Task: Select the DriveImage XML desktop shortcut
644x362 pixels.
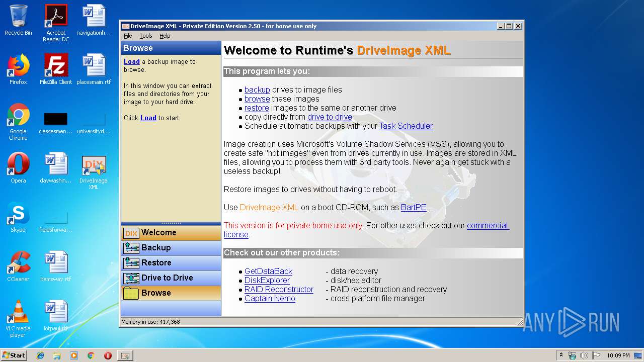Action: [x=94, y=172]
